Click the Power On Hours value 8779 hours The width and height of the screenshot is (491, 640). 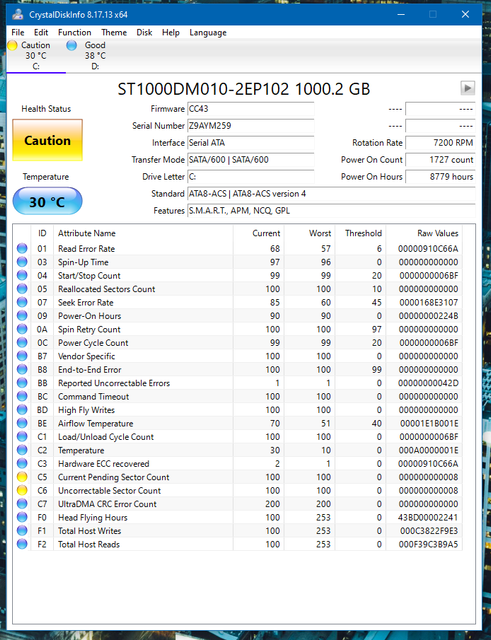pos(440,177)
